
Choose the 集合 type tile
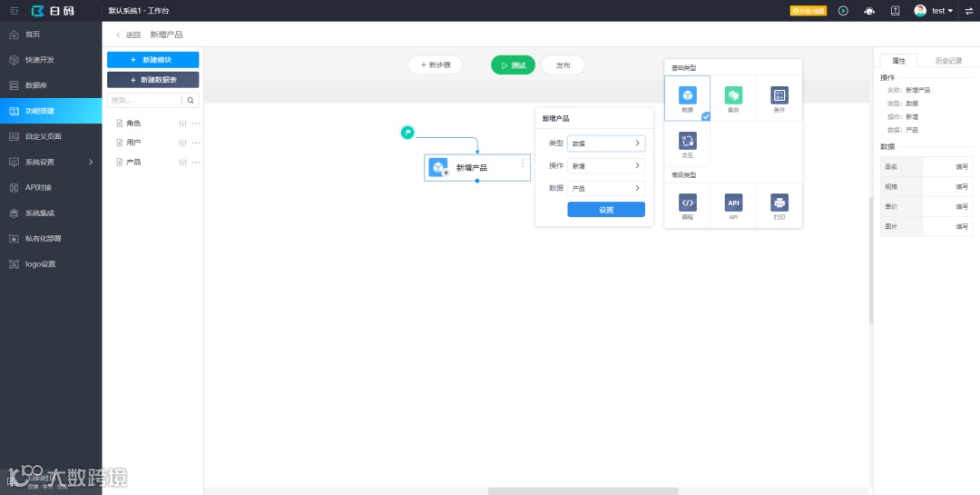point(733,99)
